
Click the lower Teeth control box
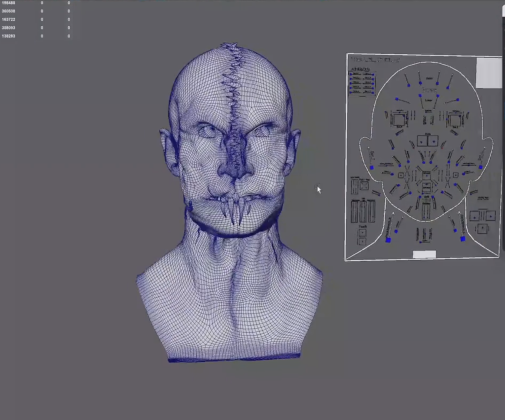[362, 242]
